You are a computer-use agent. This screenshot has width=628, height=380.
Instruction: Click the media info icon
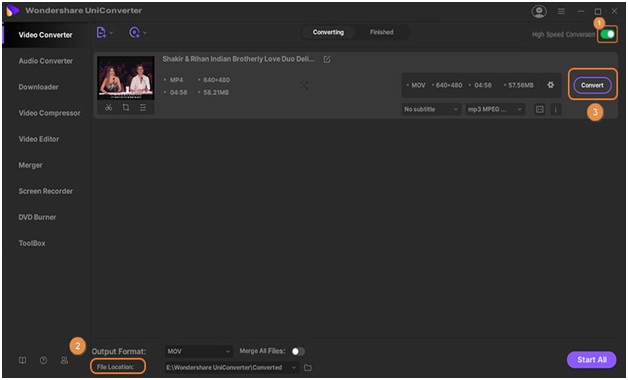(x=556, y=109)
